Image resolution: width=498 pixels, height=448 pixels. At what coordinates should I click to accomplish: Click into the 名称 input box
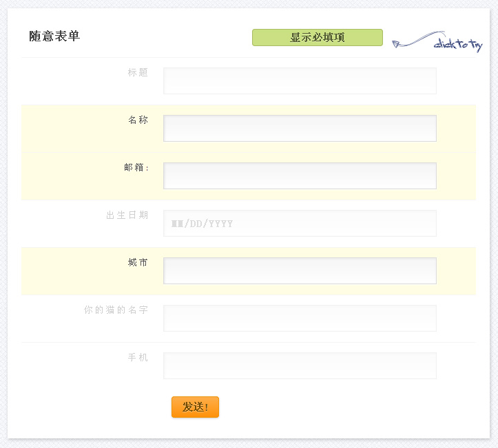pyautogui.click(x=300, y=128)
